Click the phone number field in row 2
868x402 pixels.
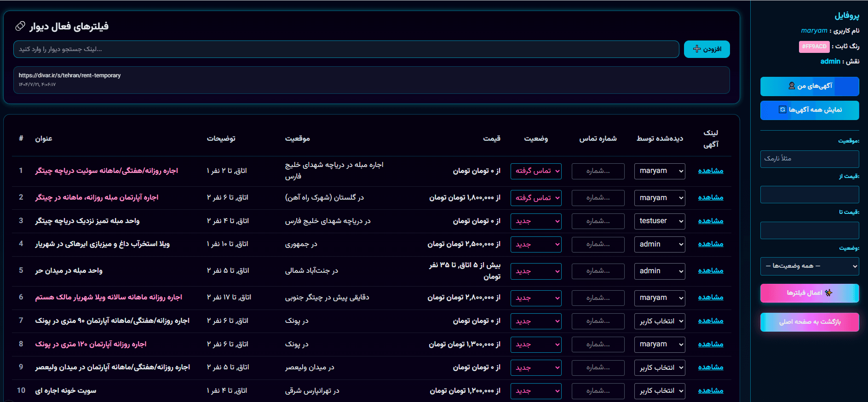(x=598, y=198)
